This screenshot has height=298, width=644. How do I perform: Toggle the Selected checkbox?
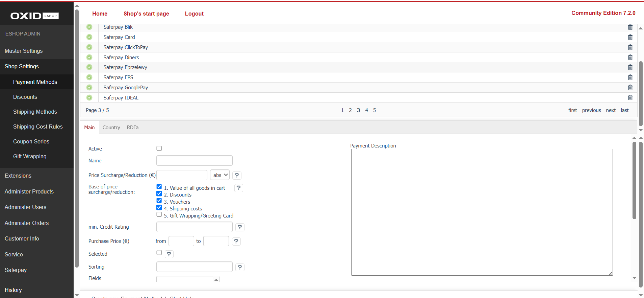click(x=159, y=253)
